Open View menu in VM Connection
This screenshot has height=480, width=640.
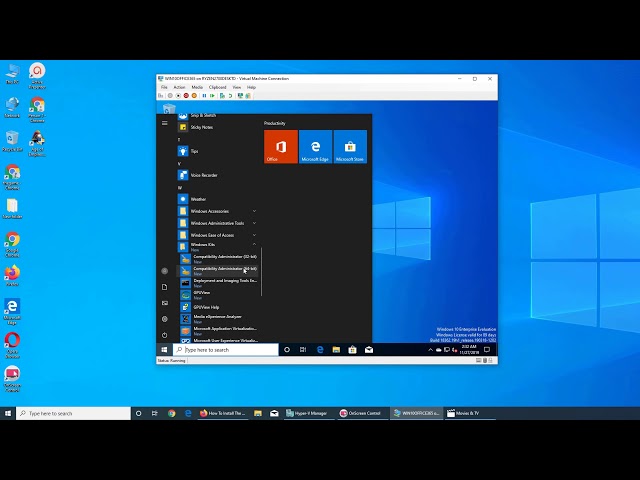(237, 87)
